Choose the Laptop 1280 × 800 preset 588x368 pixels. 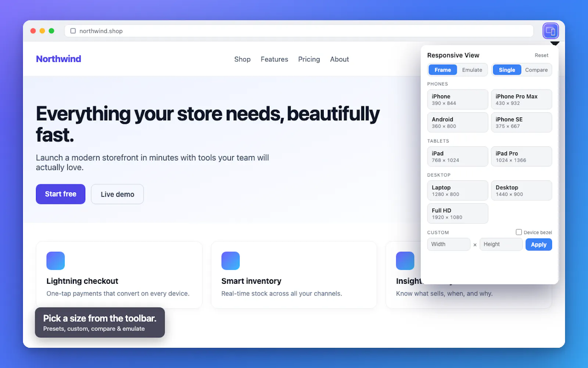(458, 190)
